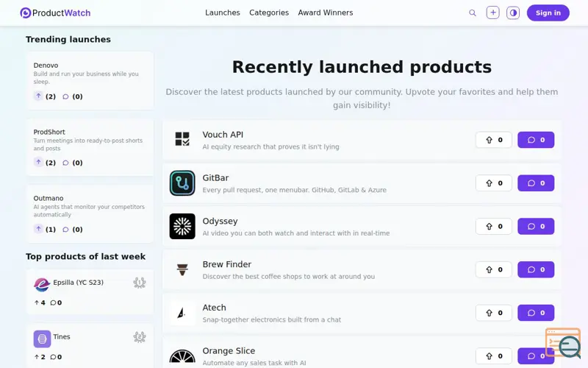This screenshot has height=368, width=588.
Task: Open the GitBar product title
Action: (x=215, y=177)
